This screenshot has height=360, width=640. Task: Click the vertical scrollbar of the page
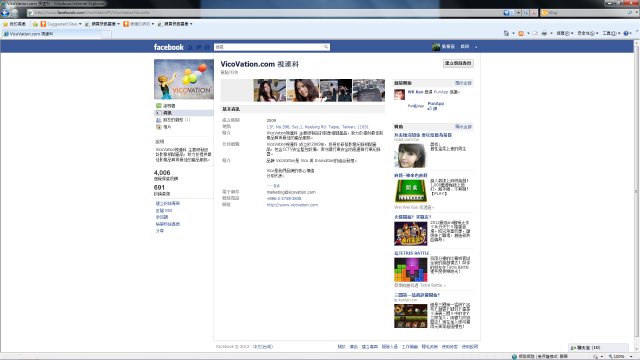(x=636, y=192)
